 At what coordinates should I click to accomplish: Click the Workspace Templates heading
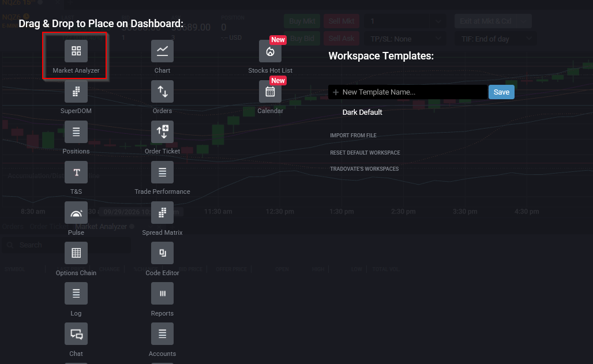click(x=381, y=56)
